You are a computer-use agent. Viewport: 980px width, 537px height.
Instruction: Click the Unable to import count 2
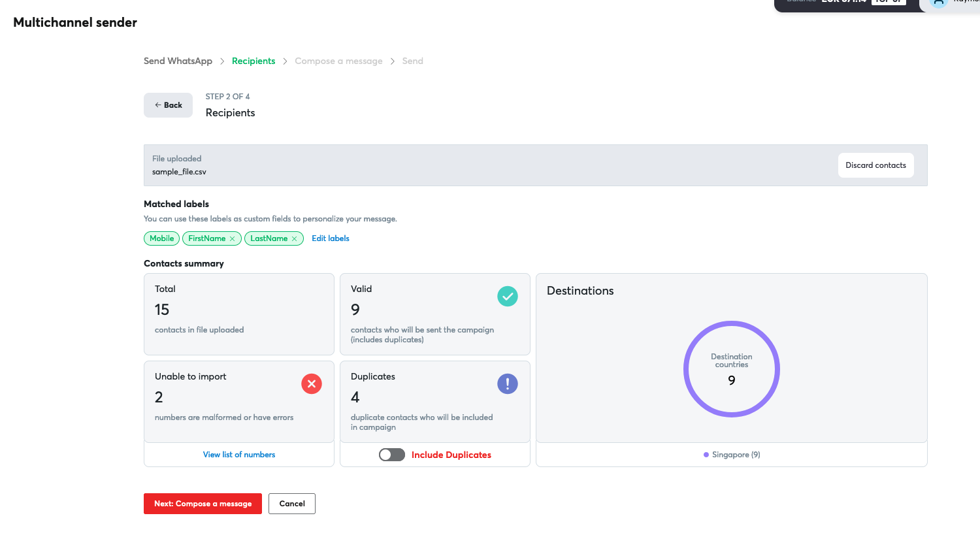point(159,397)
